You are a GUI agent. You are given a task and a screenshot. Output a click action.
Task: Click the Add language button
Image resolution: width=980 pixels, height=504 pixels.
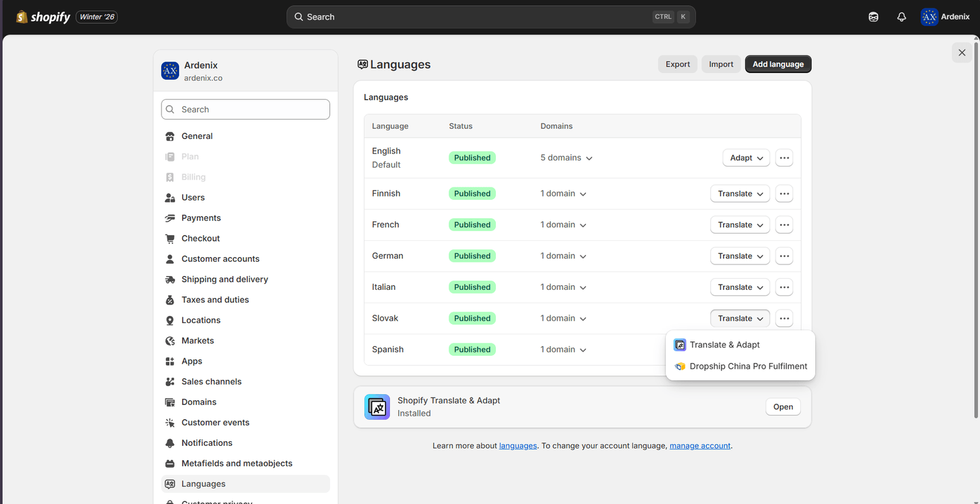click(x=778, y=64)
